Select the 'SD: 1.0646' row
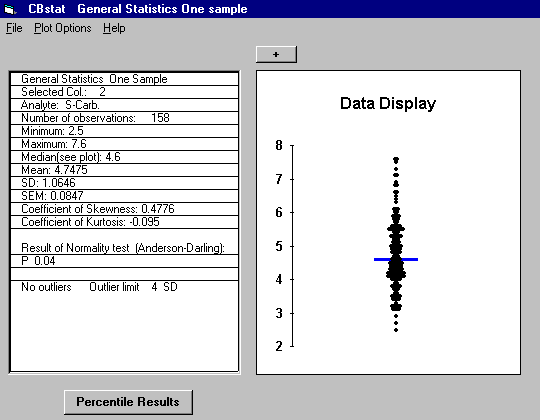 point(124,183)
